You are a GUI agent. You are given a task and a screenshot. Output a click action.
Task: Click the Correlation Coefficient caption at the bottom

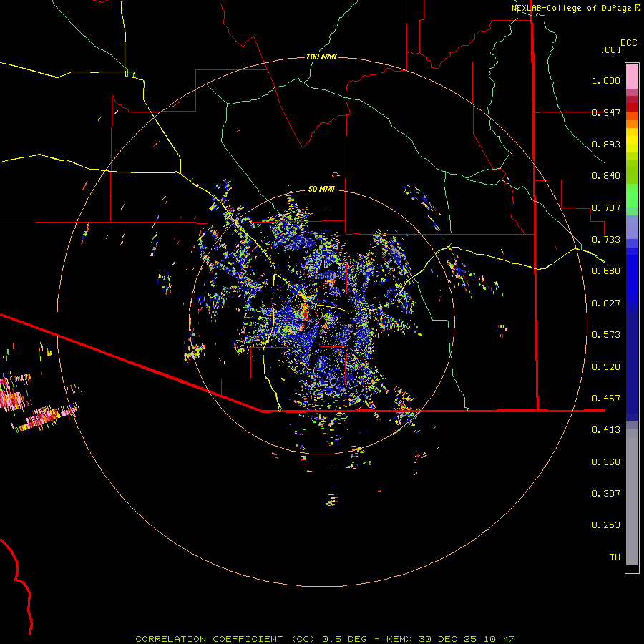pos(325,639)
